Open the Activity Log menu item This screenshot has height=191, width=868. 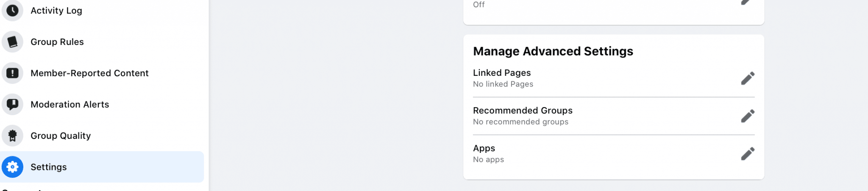pos(56,11)
